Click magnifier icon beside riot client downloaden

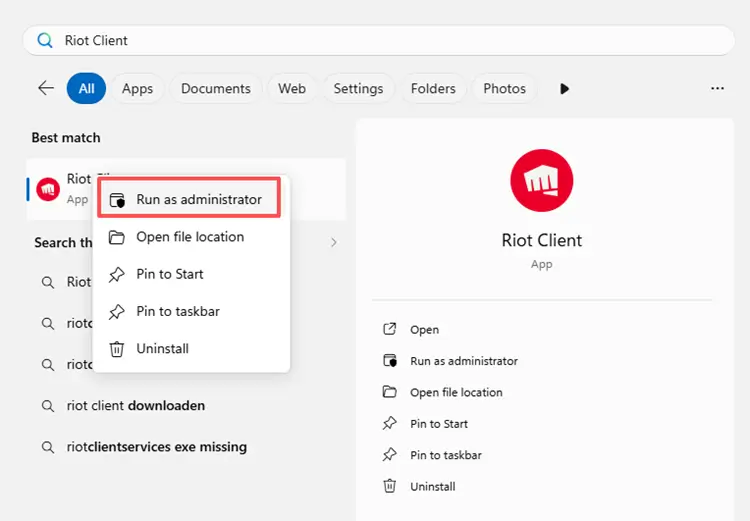tap(48, 406)
